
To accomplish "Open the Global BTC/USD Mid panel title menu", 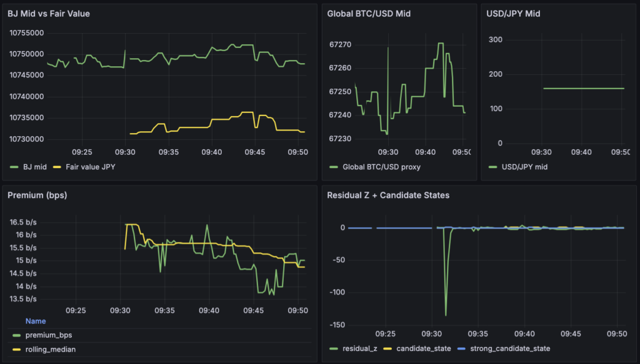I will (369, 13).
